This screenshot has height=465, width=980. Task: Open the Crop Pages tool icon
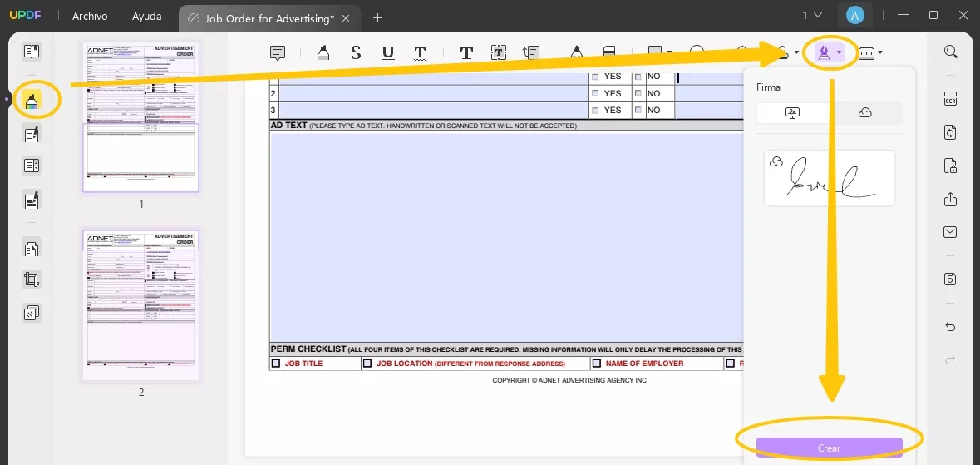(32, 279)
